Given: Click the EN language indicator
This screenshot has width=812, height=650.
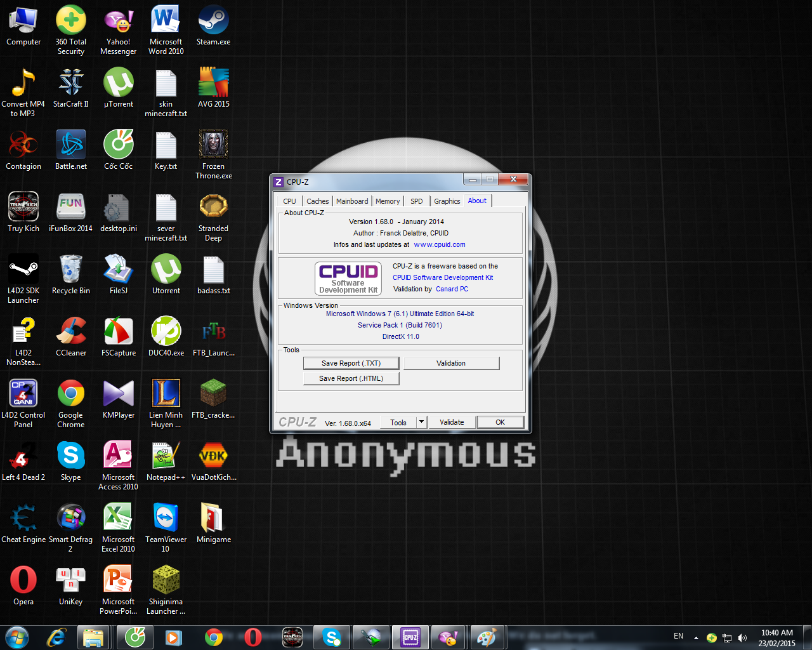Looking at the screenshot, I should pos(678,636).
